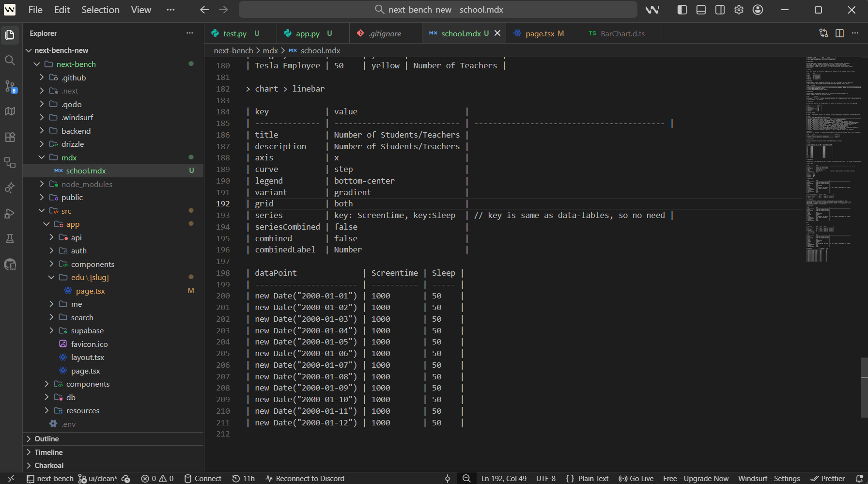Open Source Control view with 8 badge
This screenshot has width=868, height=484.
[x=10, y=87]
